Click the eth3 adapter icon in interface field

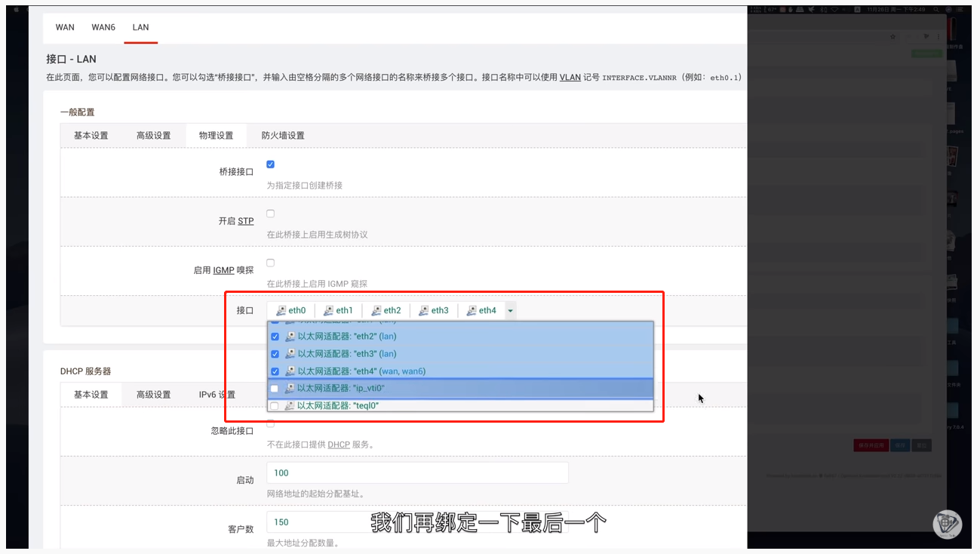(423, 310)
